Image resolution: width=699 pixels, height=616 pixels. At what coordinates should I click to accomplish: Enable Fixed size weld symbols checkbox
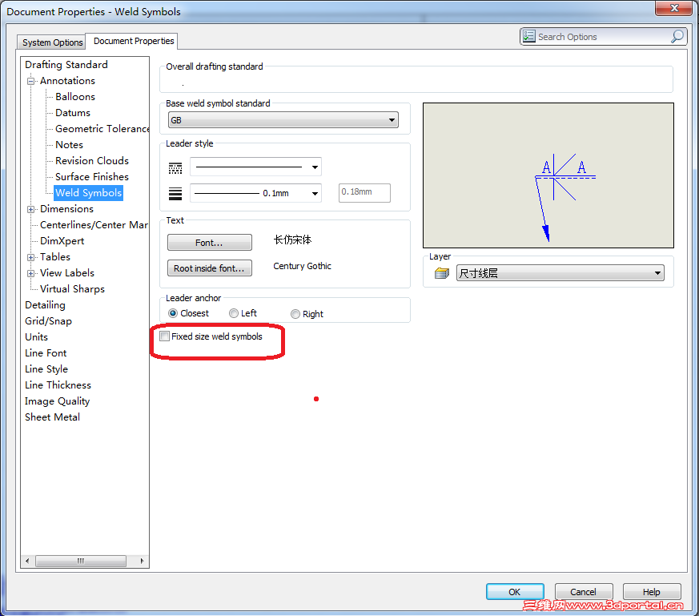164,336
